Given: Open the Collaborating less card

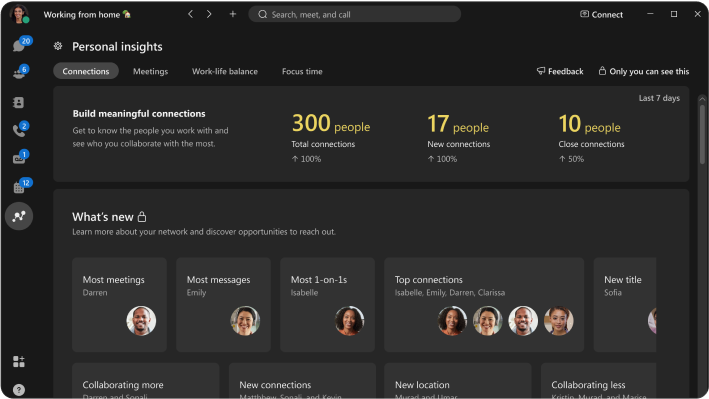Looking at the screenshot, I should (599, 380).
